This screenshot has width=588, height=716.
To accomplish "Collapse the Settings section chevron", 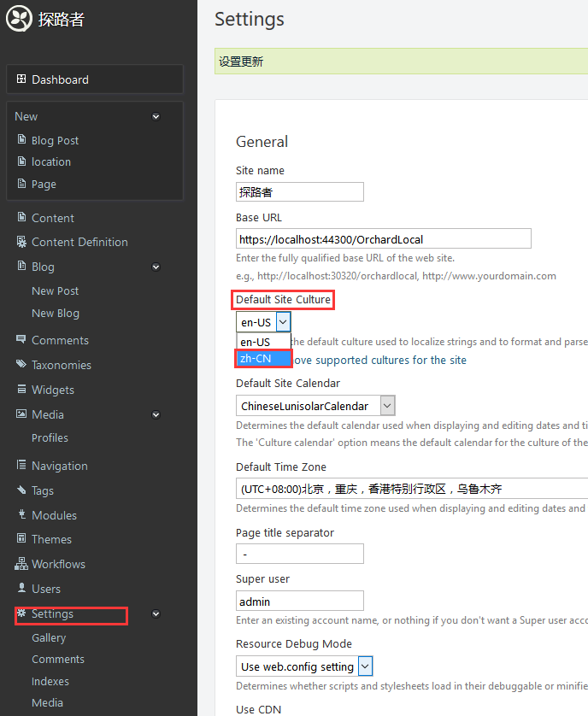I will 156,613.
